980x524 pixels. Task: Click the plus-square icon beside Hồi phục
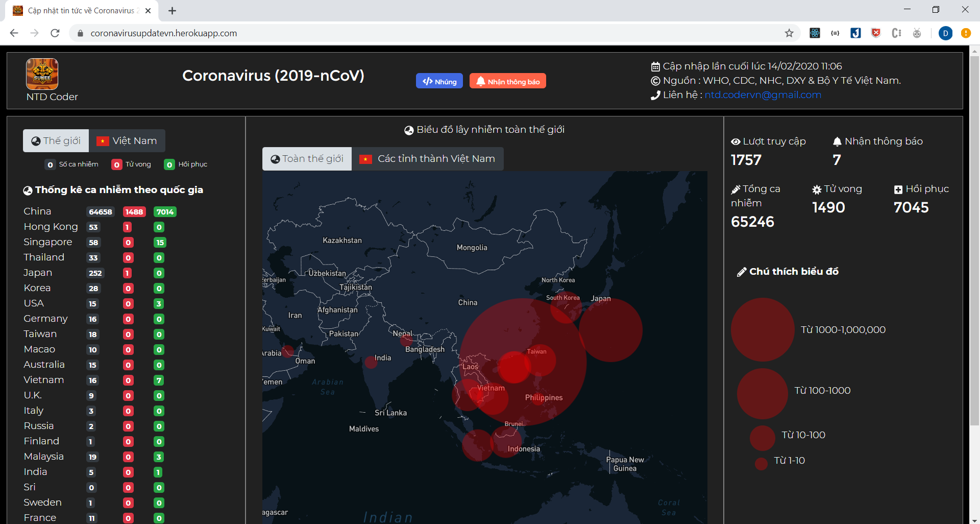point(898,189)
